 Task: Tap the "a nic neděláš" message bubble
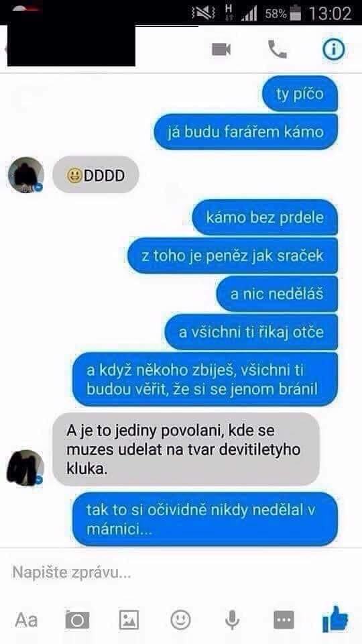pos(277,294)
